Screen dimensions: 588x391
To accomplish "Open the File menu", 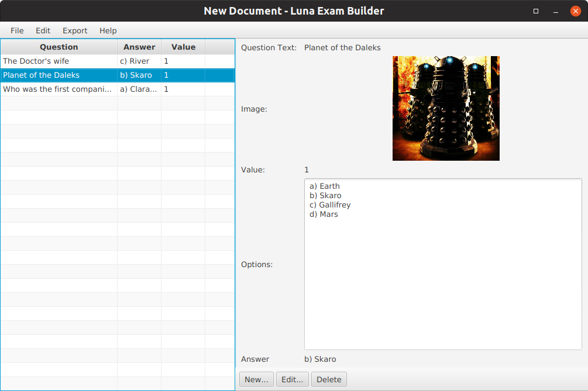I will tap(17, 31).
